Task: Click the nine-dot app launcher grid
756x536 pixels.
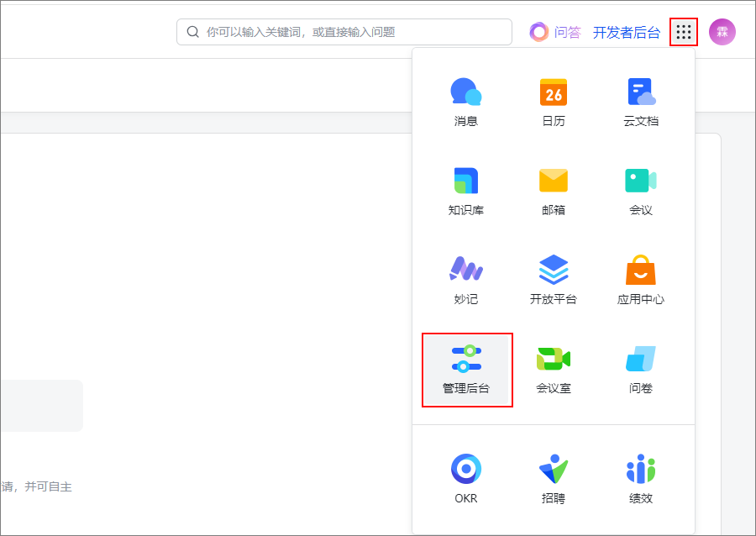Action: pos(684,32)
